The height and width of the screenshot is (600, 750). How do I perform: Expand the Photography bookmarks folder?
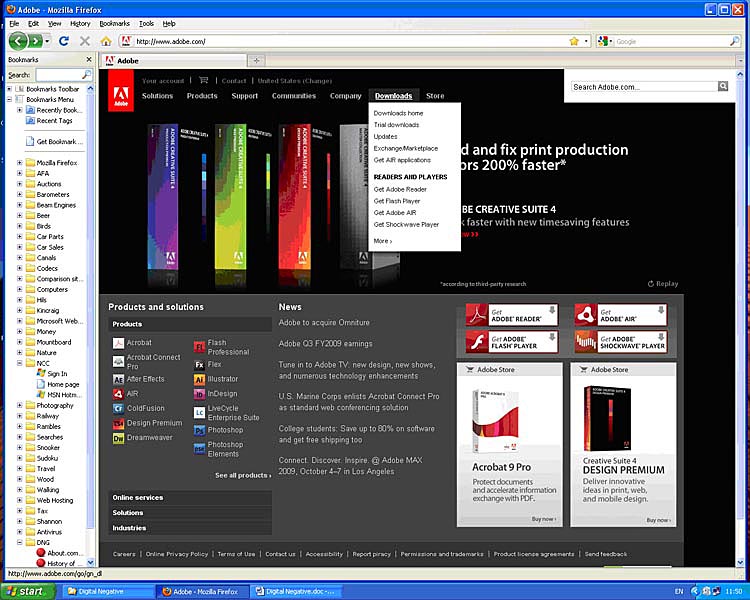[19, 405]
